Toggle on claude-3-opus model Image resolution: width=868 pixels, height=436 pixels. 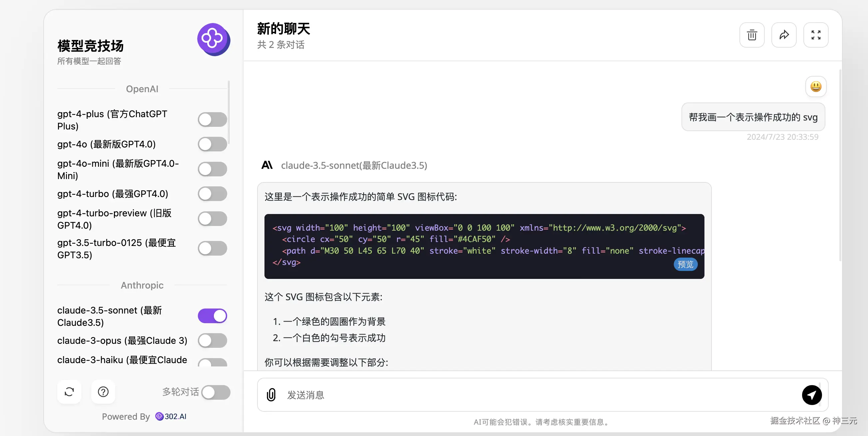point(212,340)
